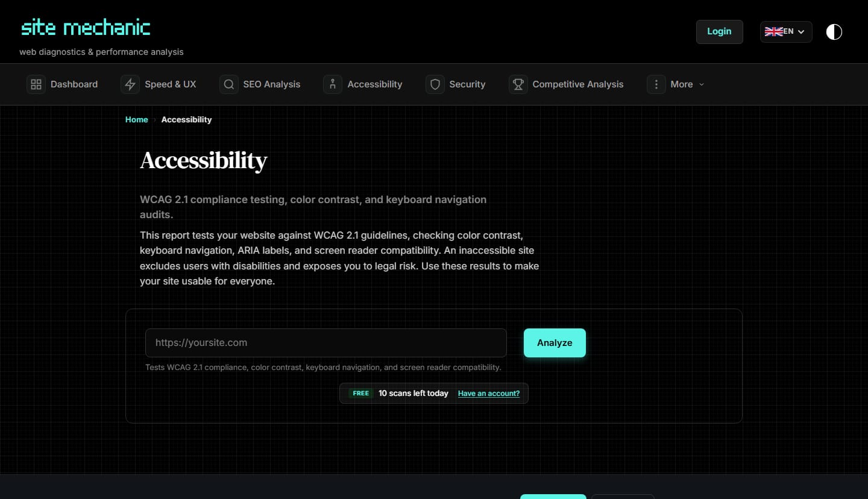Click 'web diagnostics & performance analysis' tagline
The image size is (868, 499).
(x=101, y=52)
